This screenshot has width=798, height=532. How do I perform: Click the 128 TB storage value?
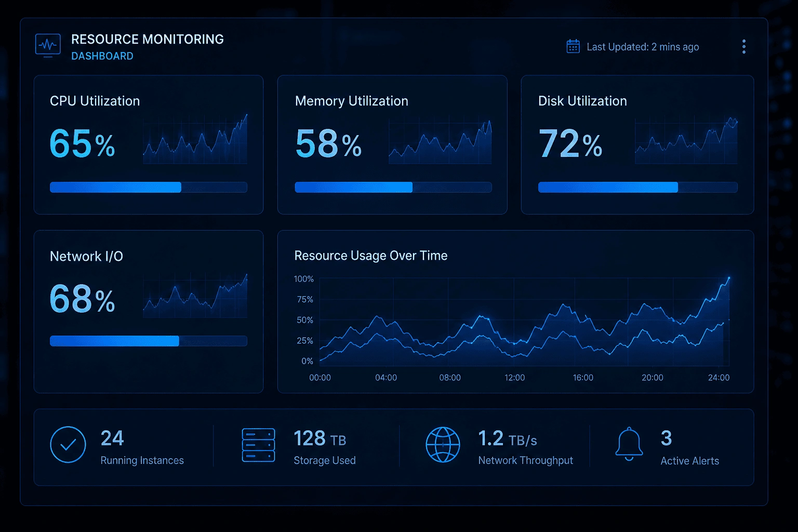coord(320,438)
